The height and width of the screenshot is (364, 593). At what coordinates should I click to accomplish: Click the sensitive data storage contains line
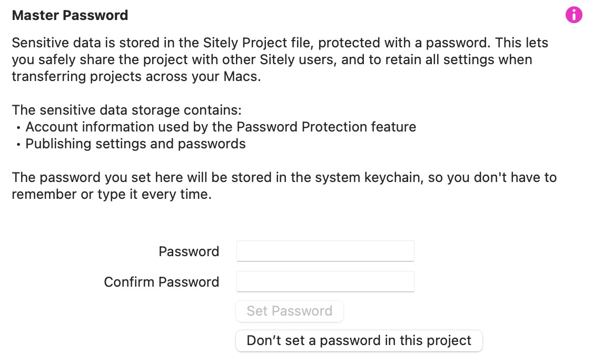(x=127, y=110)
